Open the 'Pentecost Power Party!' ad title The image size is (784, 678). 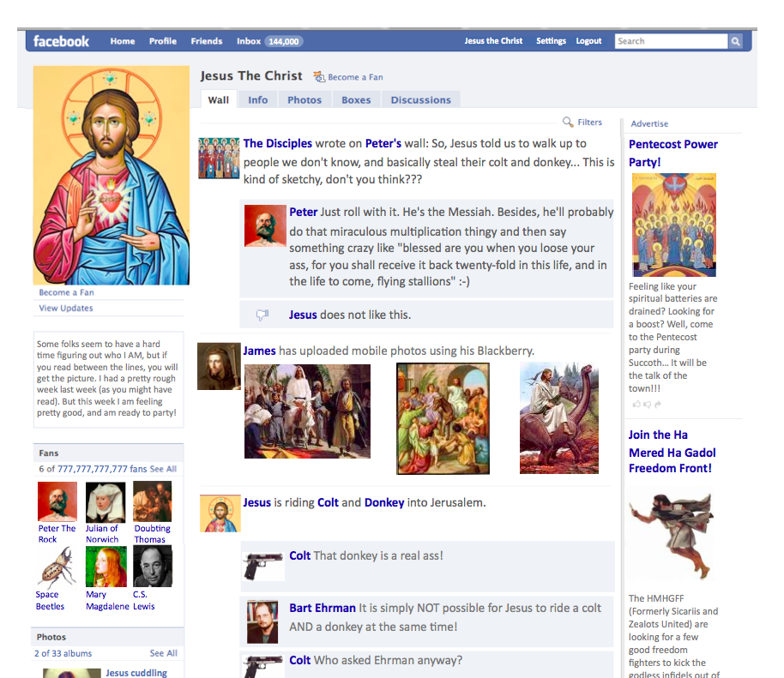click(673, 153)
